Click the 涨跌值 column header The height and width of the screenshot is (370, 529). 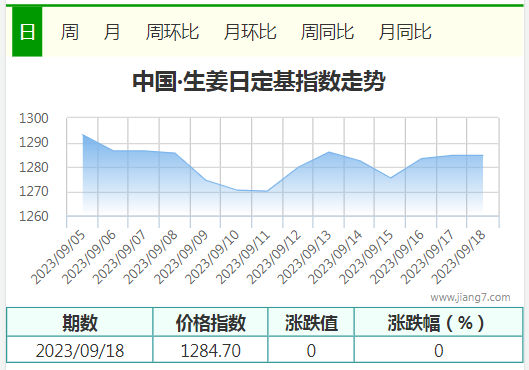click(x=311, y=322)
